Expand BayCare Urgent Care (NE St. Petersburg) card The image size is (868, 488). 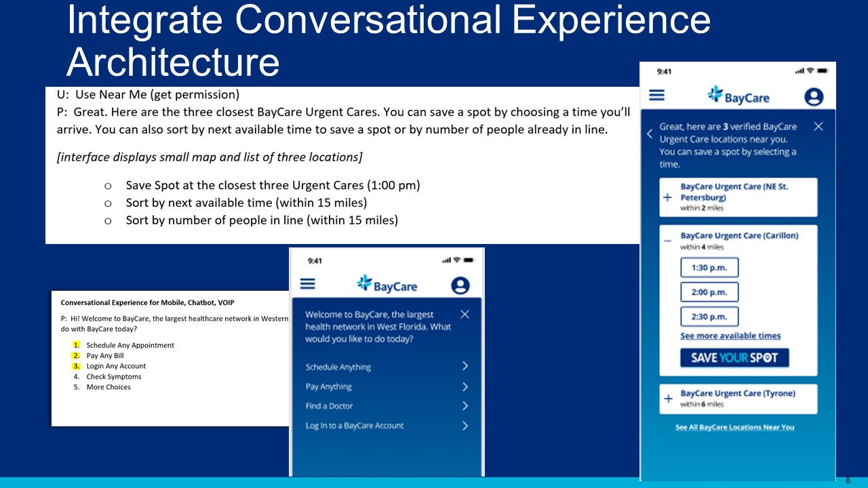click(x=667, y=197)
